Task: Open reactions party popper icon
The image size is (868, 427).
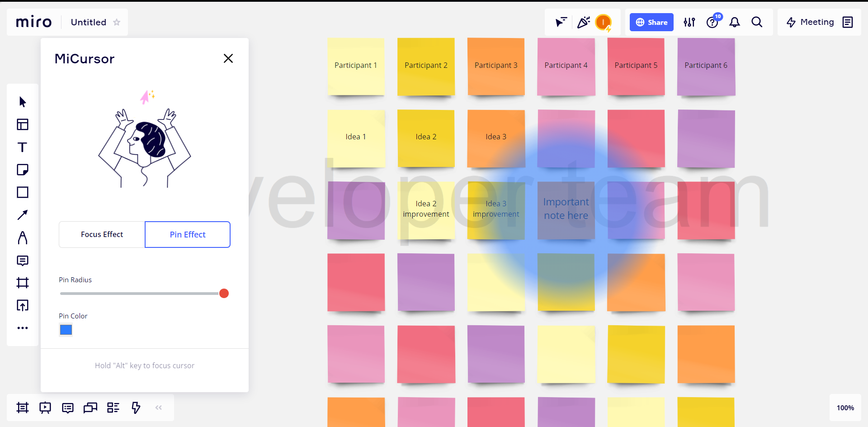Action: (x=583, y=22)
